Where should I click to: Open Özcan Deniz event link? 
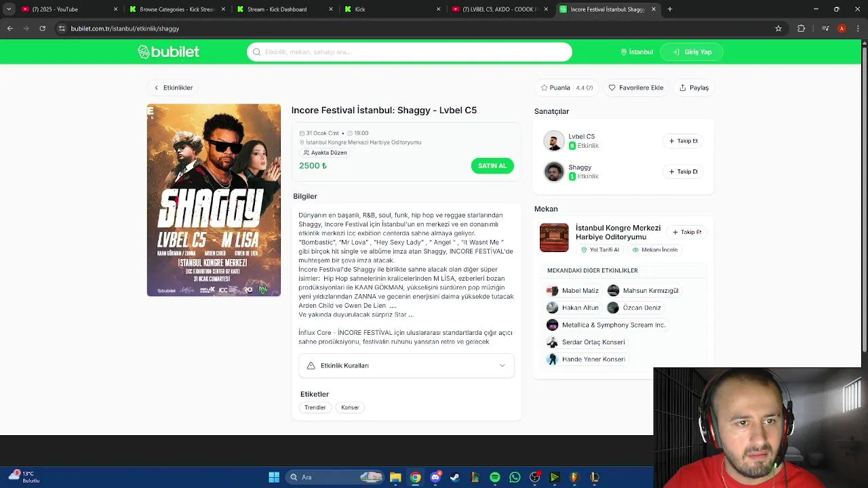click(x=635, y=308)
